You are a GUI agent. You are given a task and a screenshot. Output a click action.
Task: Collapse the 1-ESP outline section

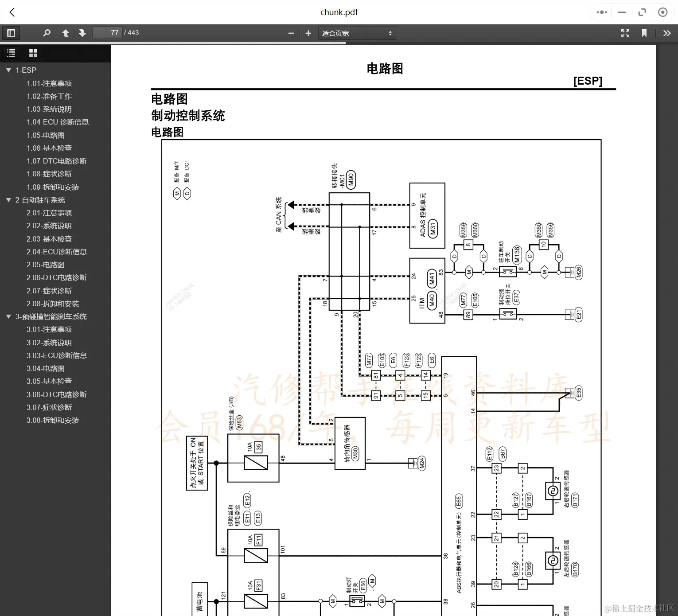coord(8,70)
